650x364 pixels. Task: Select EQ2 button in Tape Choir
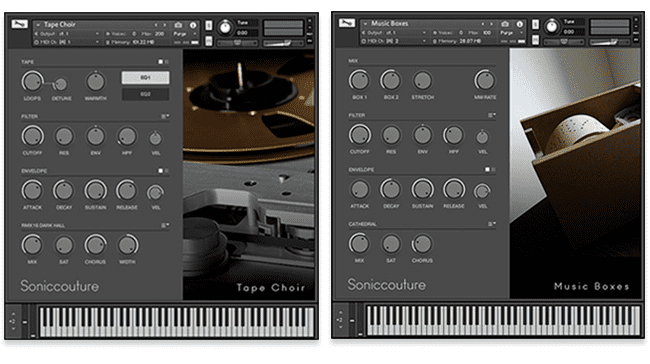click(x=145, y=94)
